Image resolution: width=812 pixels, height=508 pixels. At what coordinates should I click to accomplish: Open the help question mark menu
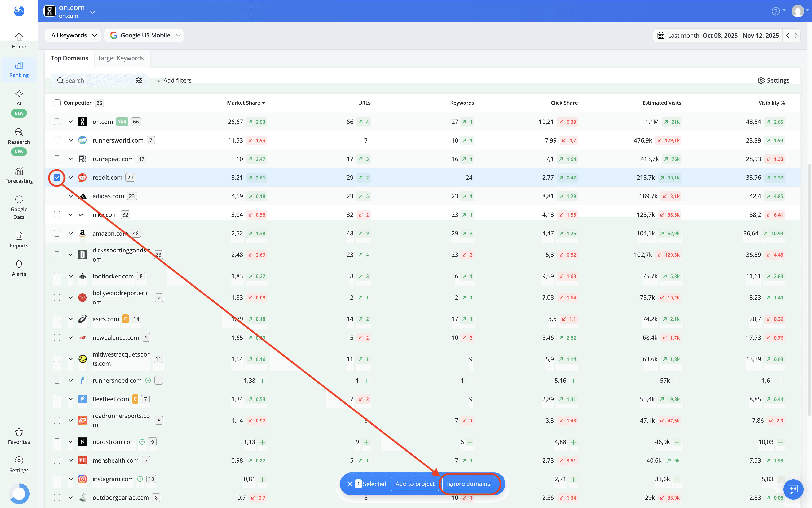point(775,11)
